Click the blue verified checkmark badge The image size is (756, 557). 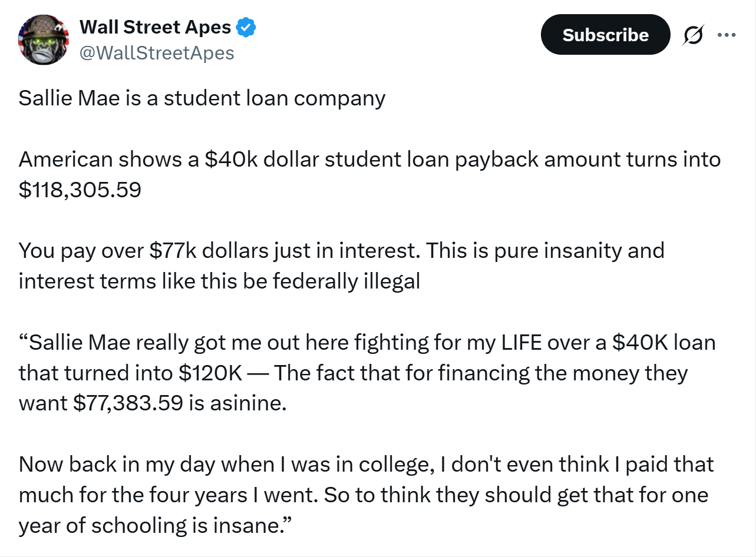(x=246, y=26)
